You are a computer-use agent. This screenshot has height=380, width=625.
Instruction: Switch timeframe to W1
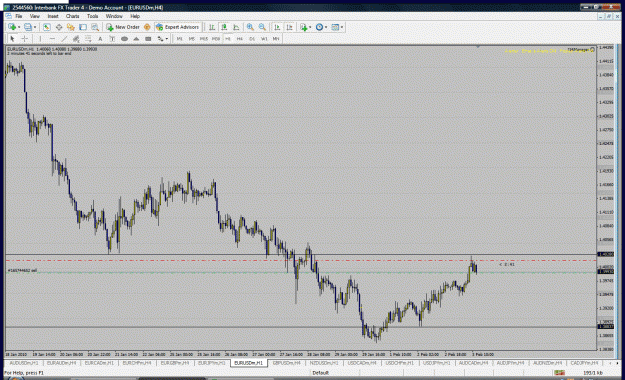pos(264,39)
